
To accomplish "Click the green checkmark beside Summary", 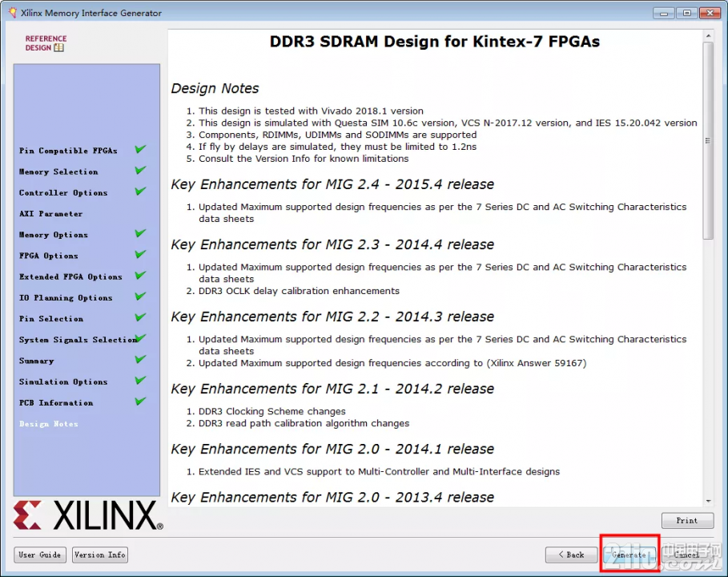I will point(140,359).
